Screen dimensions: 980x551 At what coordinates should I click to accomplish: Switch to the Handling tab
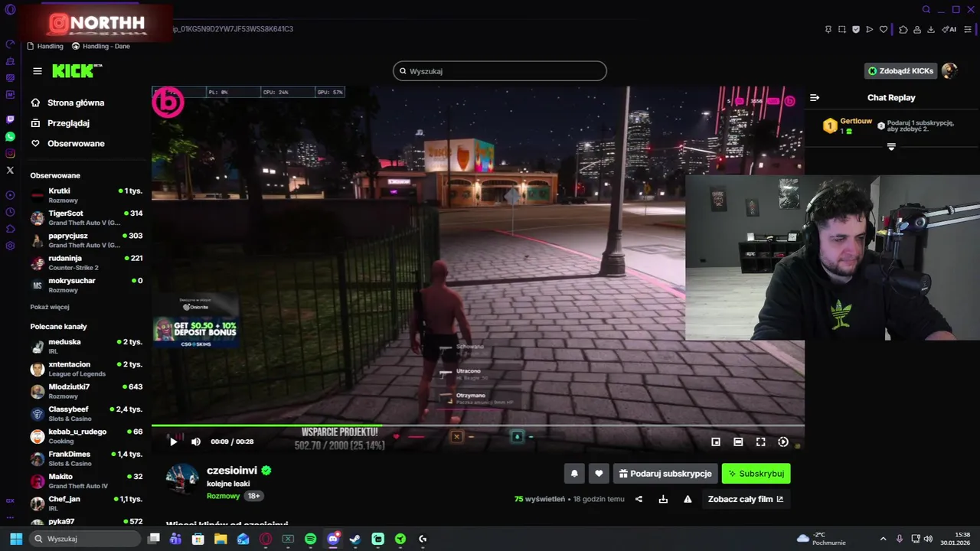pos(45,46)
